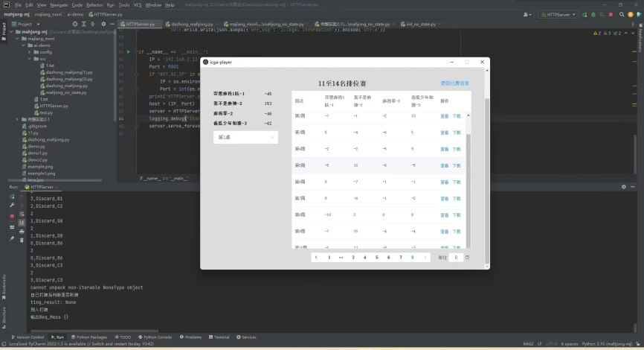Open Search Everywhere magnifier icon
This screenshot has height=350, width=644.
pyautogui.click(x=622, y=14)
